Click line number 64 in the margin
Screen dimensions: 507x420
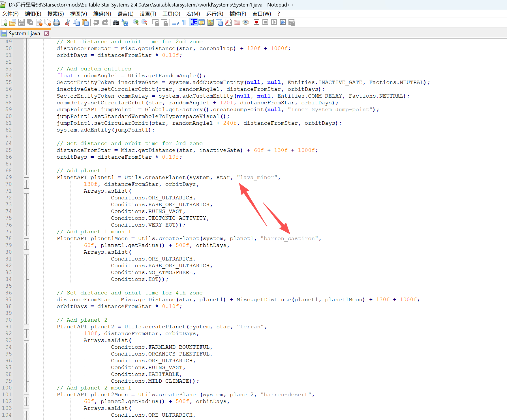coord(9,143)
